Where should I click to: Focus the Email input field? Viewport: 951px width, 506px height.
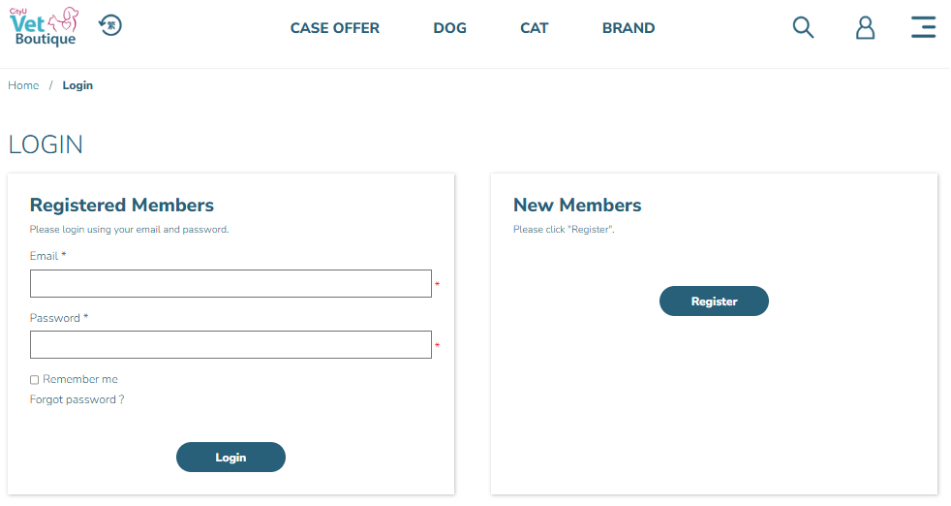point(230,283)
